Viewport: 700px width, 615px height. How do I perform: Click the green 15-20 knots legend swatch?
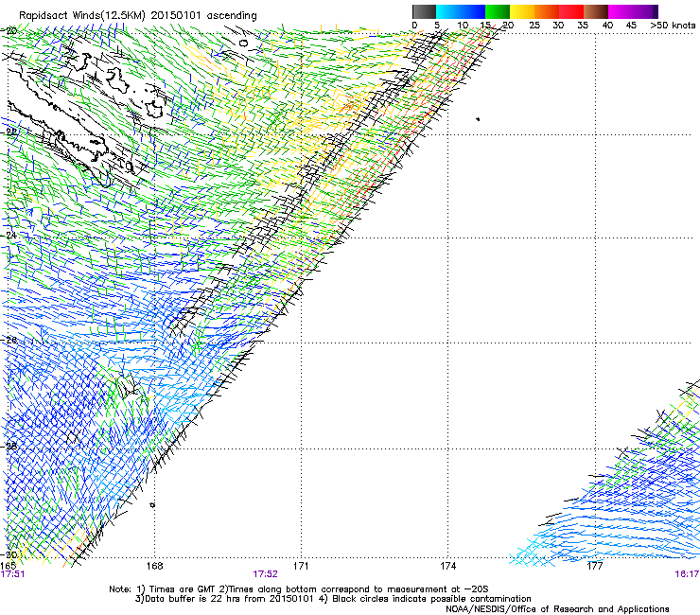[x=498, y=11]
